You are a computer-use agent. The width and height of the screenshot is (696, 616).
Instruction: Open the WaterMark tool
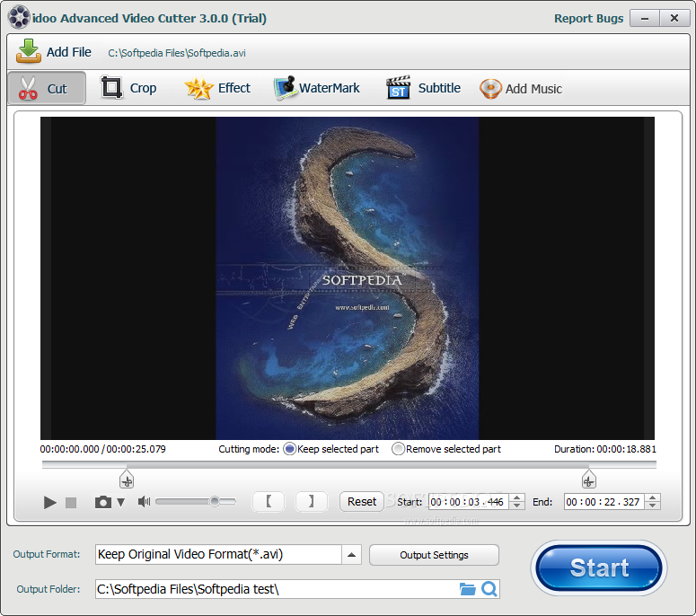pyautogui.click(x=317, y=88)
